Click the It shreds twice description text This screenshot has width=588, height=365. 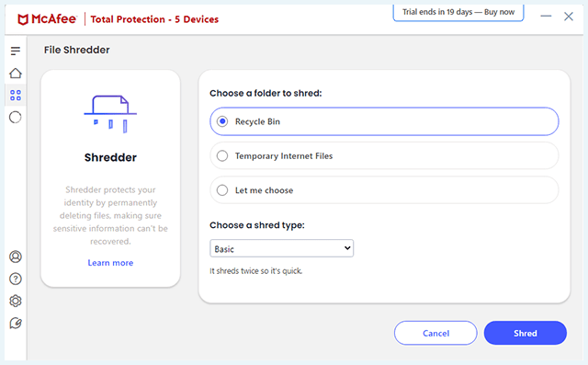pos(255,271)
